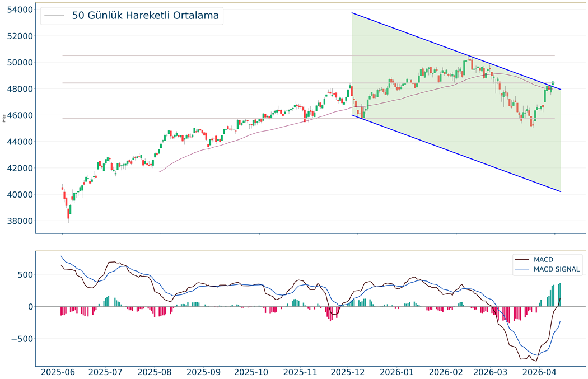Click the blue MACD SIGNAL legend line sample
The width and height of the screenshot is (588, 379).
click(522, 270)
